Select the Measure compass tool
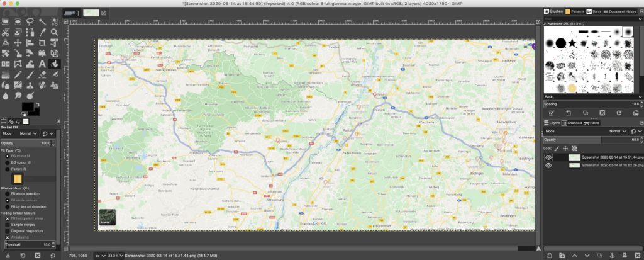The height and width of the screenshot is (260, 644). [x=5, y=43]
